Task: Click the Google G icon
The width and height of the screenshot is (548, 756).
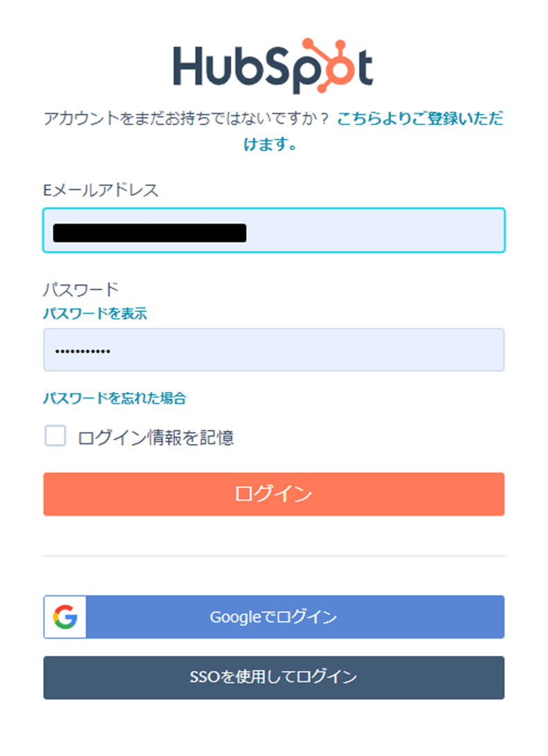Action: pyautogui.click(x=65, y=617)
